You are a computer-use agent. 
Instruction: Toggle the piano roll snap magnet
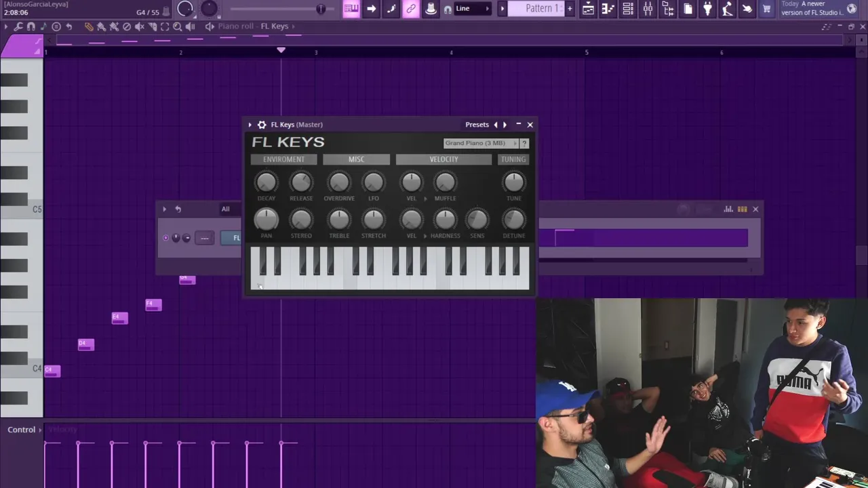[31, 26]
